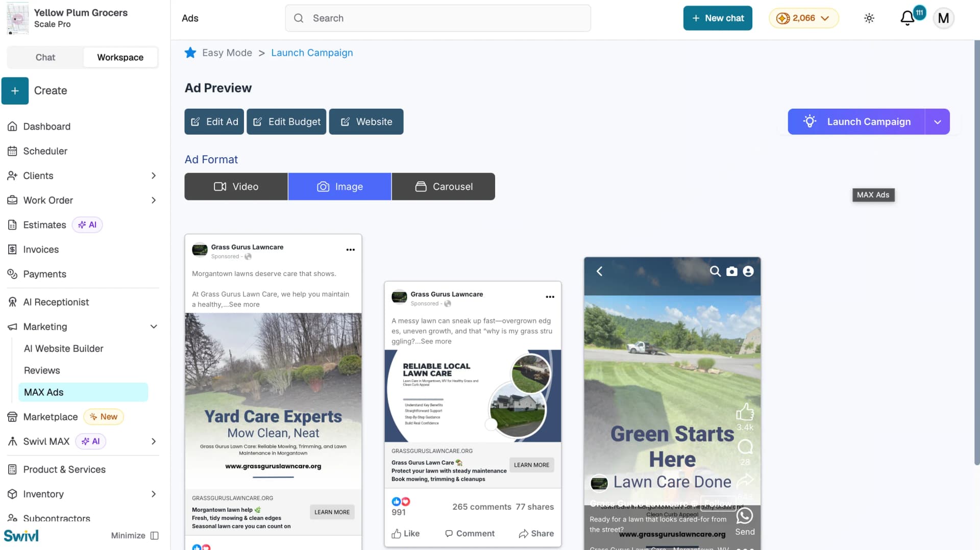Open Estimates in sidebar
980x550 pixels.
44,225
